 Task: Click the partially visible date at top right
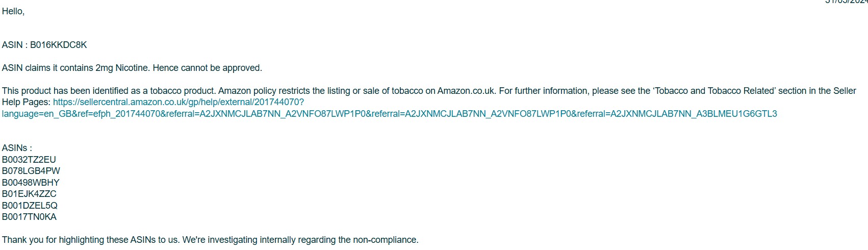click(x=847, y=2)
